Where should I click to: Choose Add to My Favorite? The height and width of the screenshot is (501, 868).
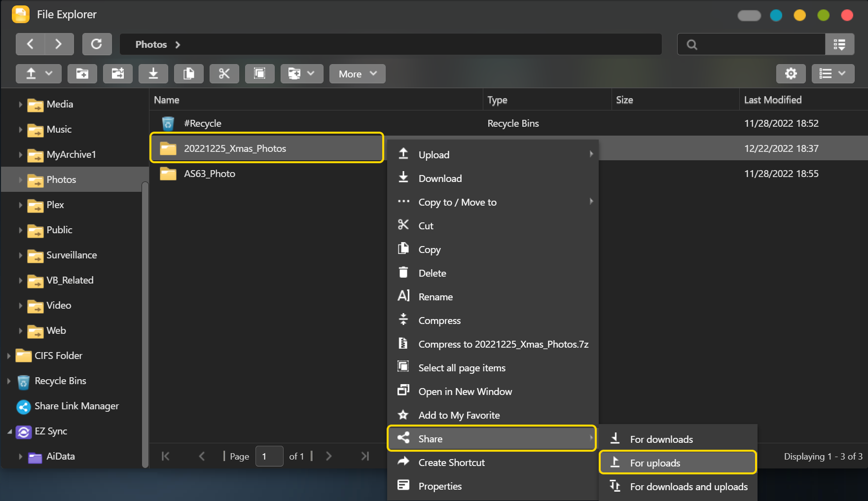pyautogui.click(x=493, y=415)
